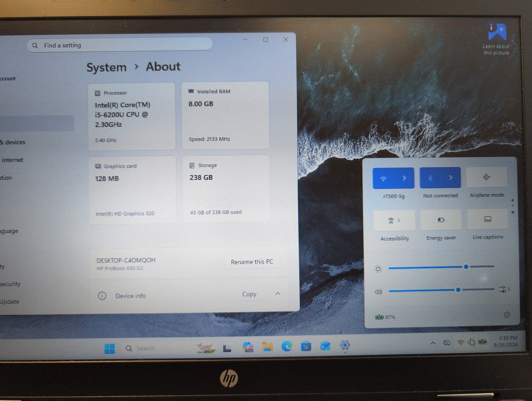Image resolution: width=532 pixels, height=401 pixels.
Task: Expand Bluetooth devices list with its chevron
Action: point(451,178)
